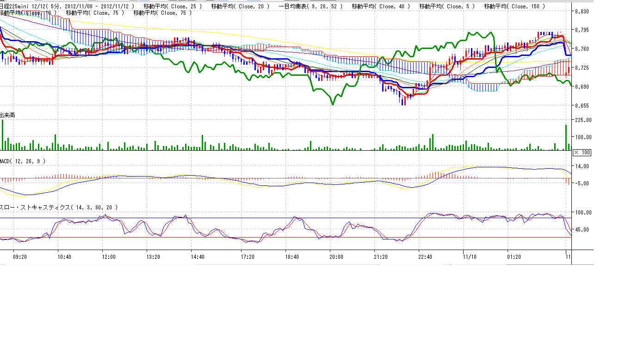The image size is (644, 355).
Task: Click the 225.00 volume axis label
Action: pos(582,120)
